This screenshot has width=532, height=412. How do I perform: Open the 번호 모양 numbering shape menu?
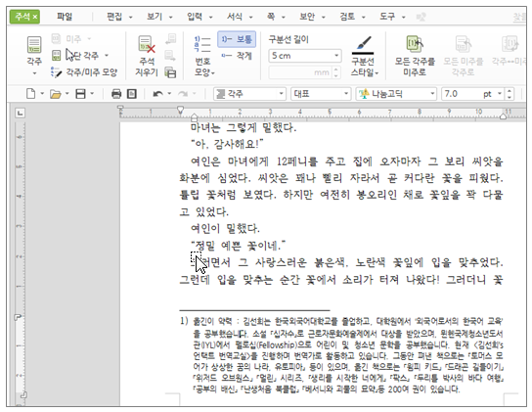coord(203,57)
